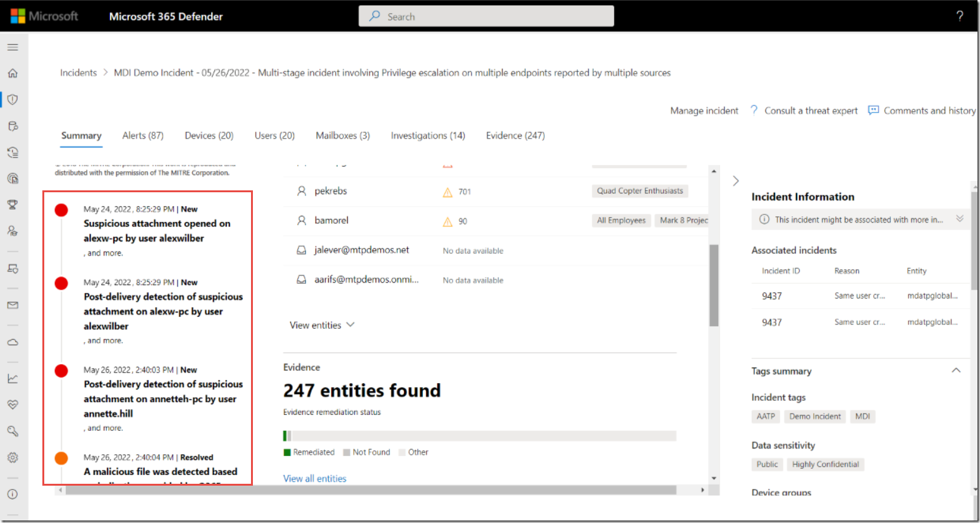This screenshot has height=523, width=980.
Task: Click first red timeline alert marker
Action: coord(61,210)
